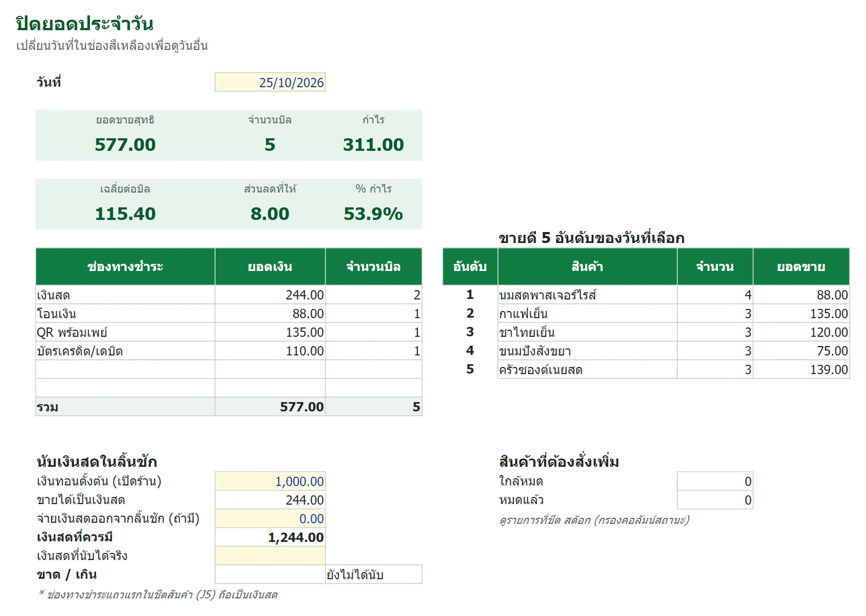Screen dimensions: 866x616
Task: Select the yellow date cell 25/10/2026
Action: tap(270, 82)
